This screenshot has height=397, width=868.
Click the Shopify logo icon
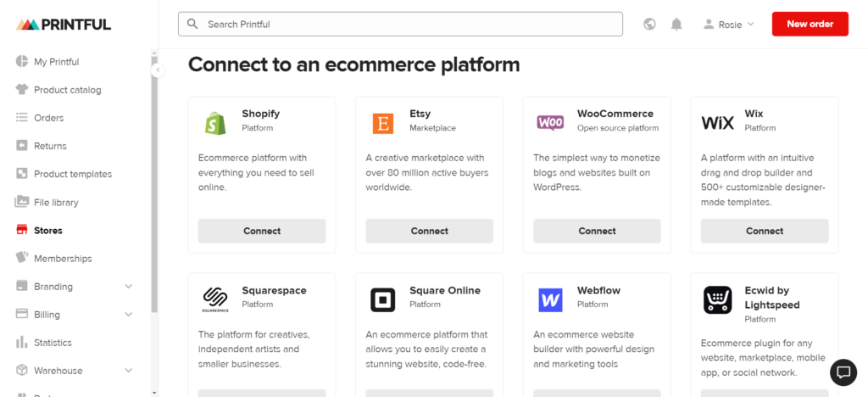coord(215,124)
